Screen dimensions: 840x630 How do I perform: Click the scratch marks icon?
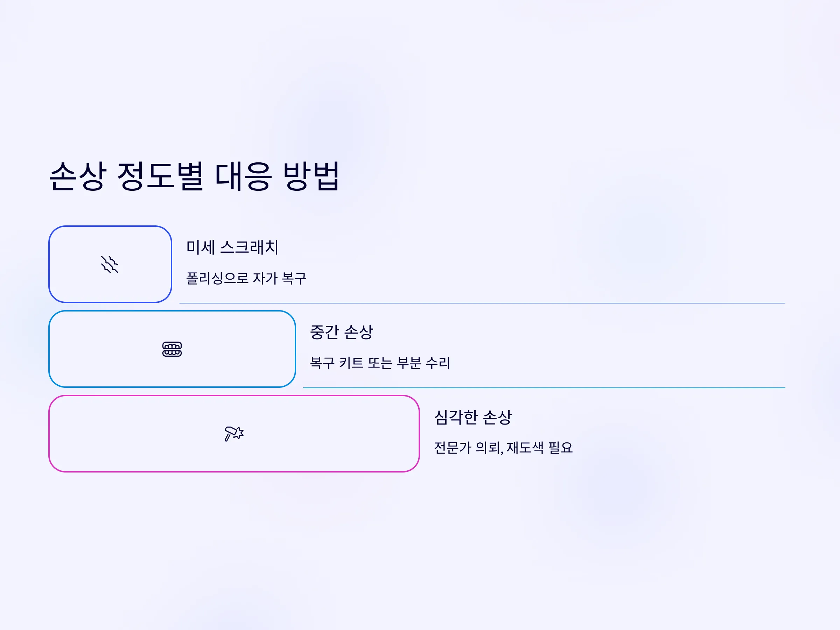pyautogui.click(x=110, y=264)
